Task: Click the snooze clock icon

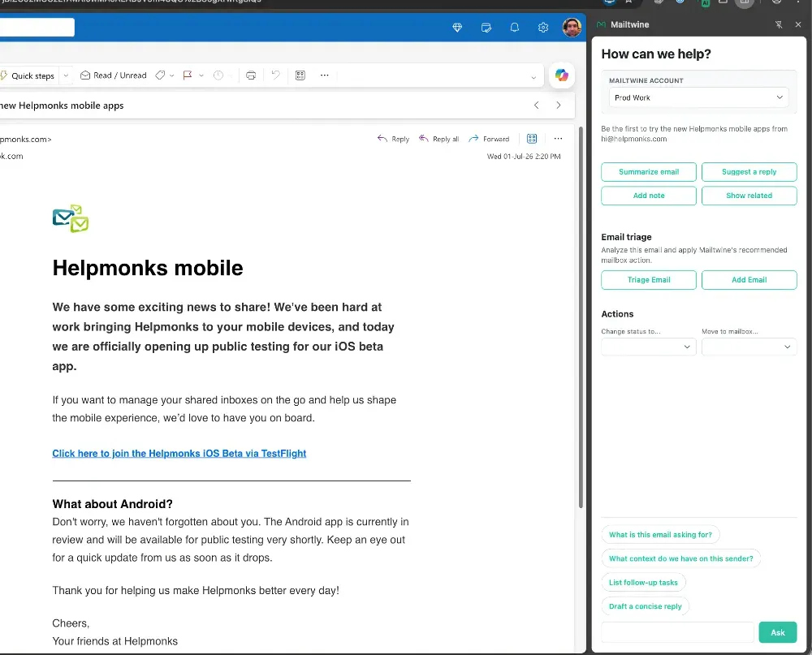Action: 218,75
